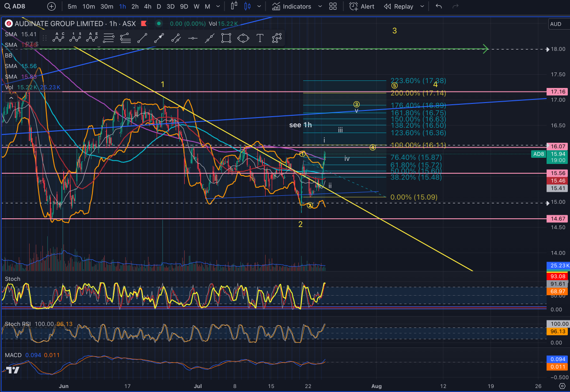Click the TradingView logo

(x=13, y=370)
